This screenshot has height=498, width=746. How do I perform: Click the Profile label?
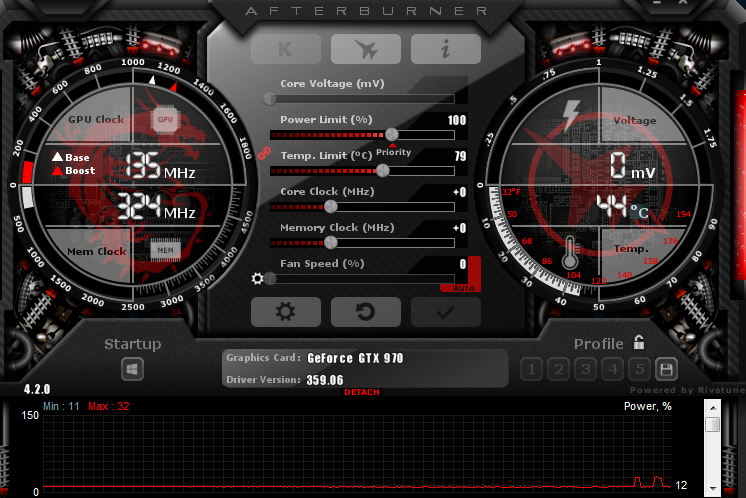click(x=599, y=343)
